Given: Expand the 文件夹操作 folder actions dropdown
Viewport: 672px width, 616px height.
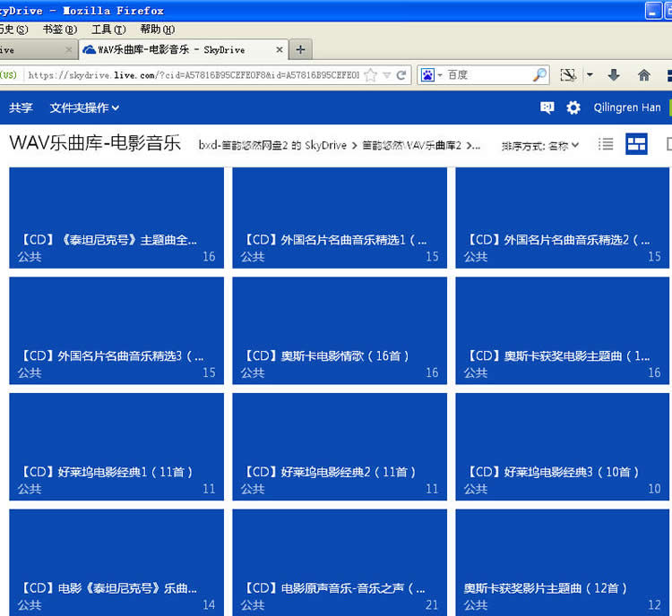Looking at the screenshot, I should [84, 107].
